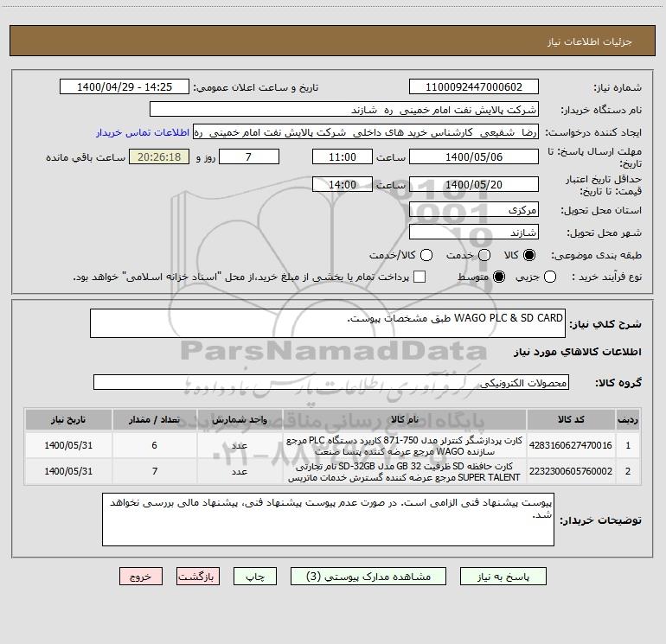This screenshot has width=666, height=644.
Task: Click the remaining days field showing 7
Action: click(x=249, y=157)
